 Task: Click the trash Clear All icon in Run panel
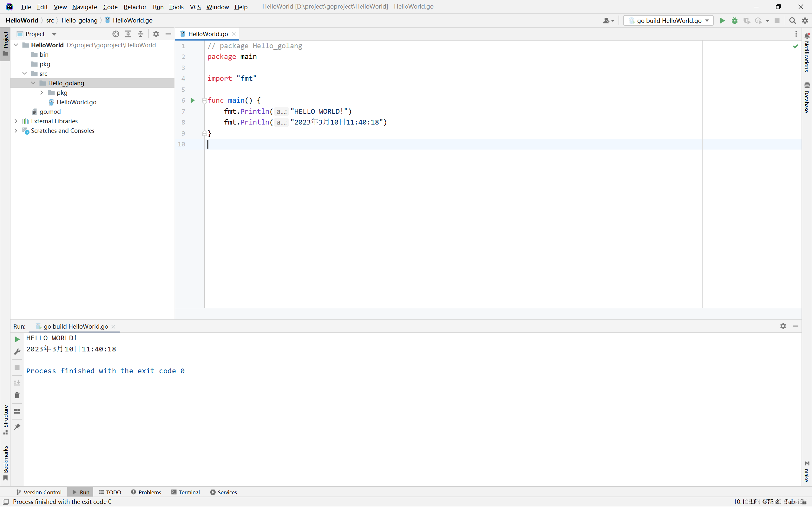click(x=17, y=395)
